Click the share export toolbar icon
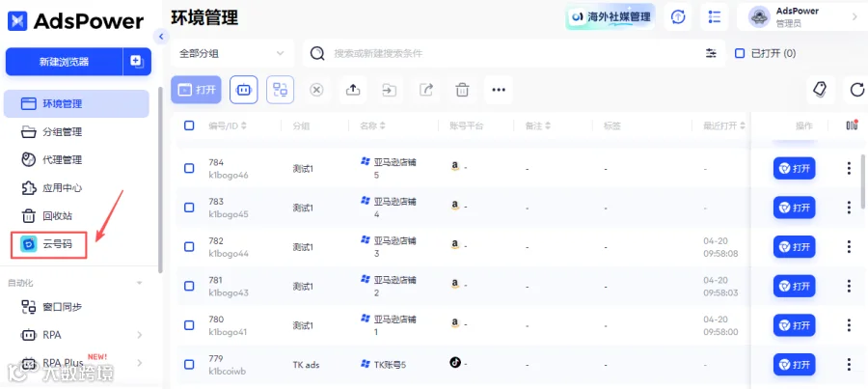868x389 pixels. [425, 90]
